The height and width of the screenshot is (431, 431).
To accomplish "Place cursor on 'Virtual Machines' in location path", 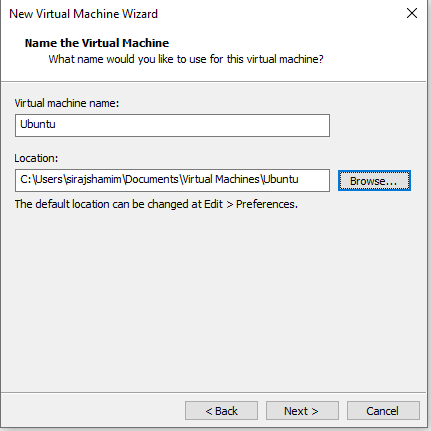I will point(221,179).
